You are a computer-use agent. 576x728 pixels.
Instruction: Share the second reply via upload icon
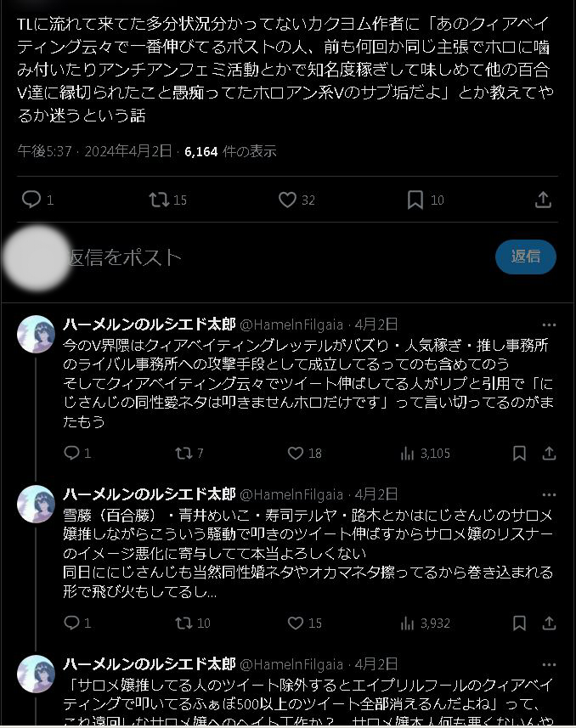(x=549, y=623)
